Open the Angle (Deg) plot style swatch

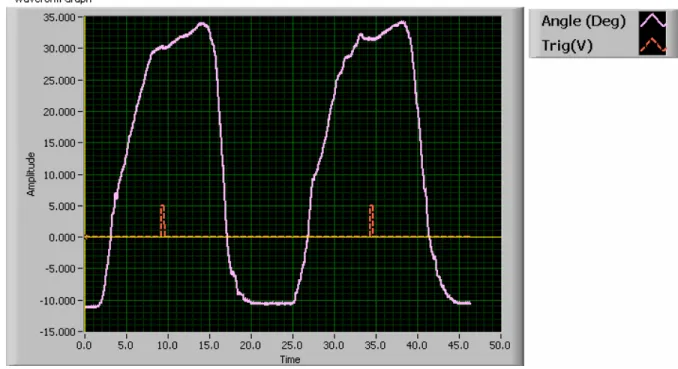point(652,21)
